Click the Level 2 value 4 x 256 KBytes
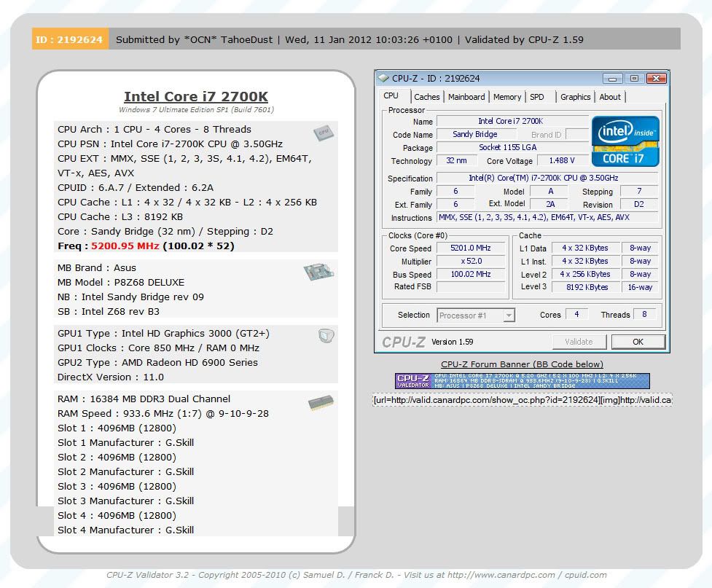The image size is (712, 588). [585, 274]
